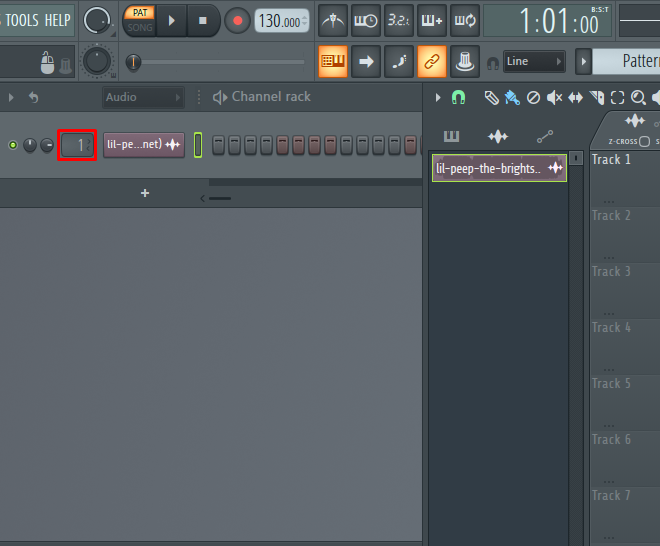The height and width of the screenshot is (546, 660).
Task: Open the Audio channel filter dropdown
Action: (x=143, y=97)
